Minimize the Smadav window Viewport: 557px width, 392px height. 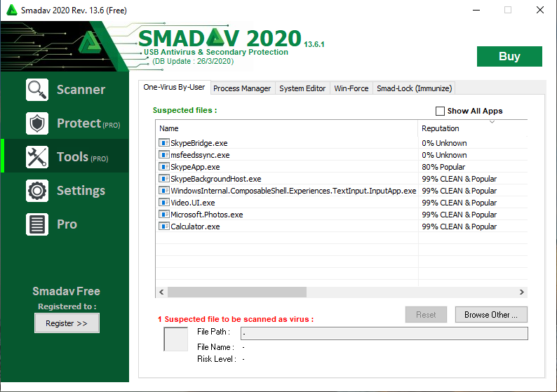[476, 10]
